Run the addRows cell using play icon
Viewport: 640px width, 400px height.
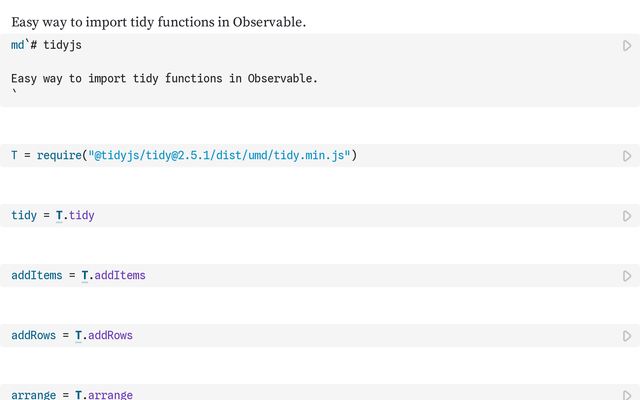point(627,336)
